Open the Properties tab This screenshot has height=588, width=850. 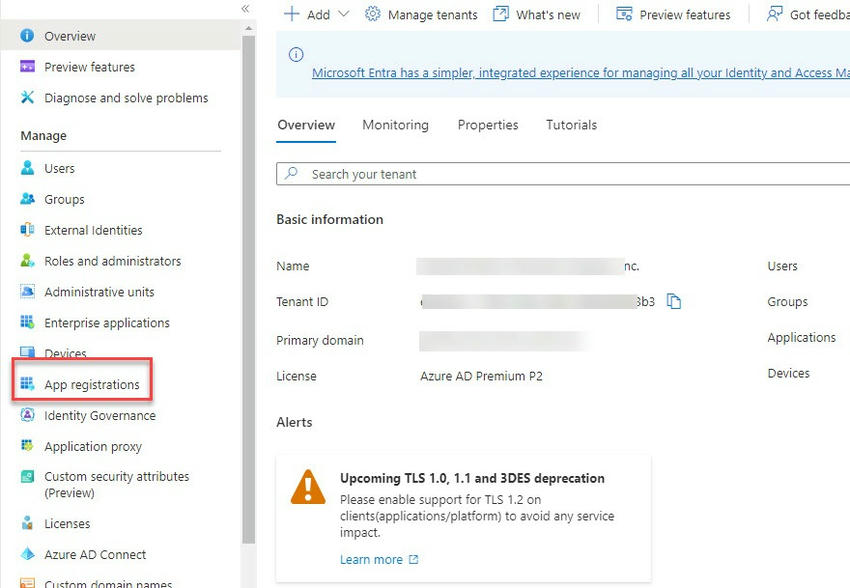pyautogui.click(x=488, y=124)
